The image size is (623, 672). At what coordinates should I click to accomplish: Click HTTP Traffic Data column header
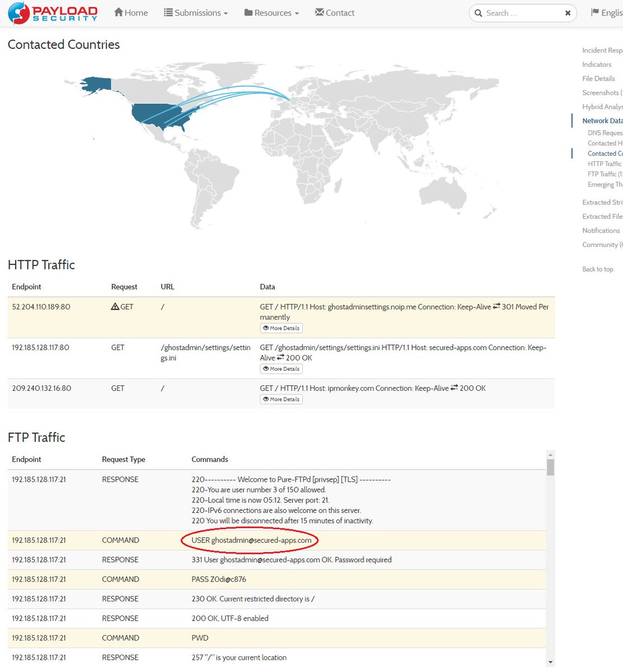[x=268, y=287]
